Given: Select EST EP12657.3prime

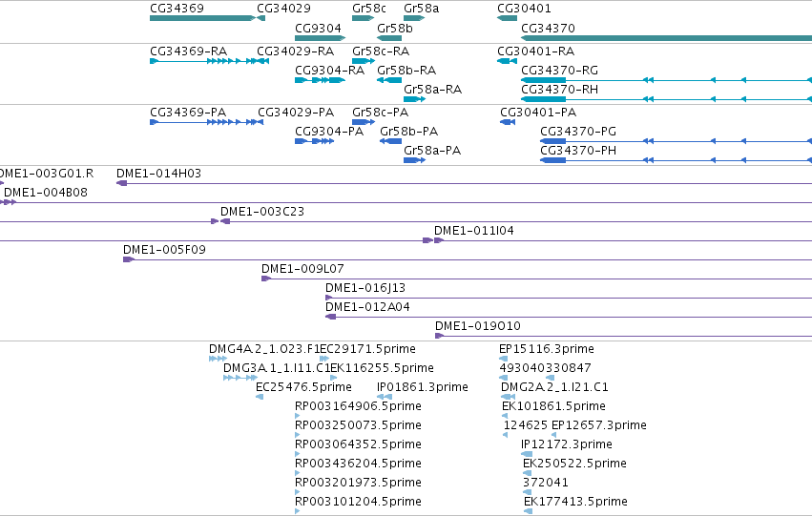Looking at the screenshot, I should pyautogui.click(x=554, y=435).
